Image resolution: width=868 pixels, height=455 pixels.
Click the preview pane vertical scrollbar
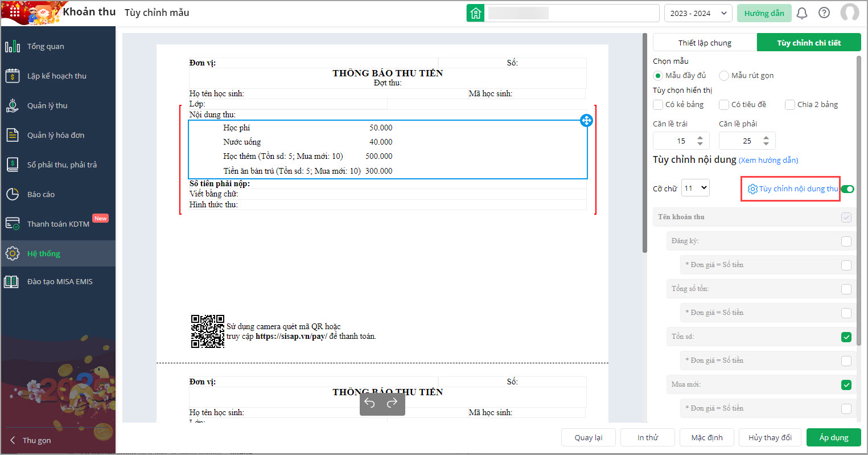645,142
